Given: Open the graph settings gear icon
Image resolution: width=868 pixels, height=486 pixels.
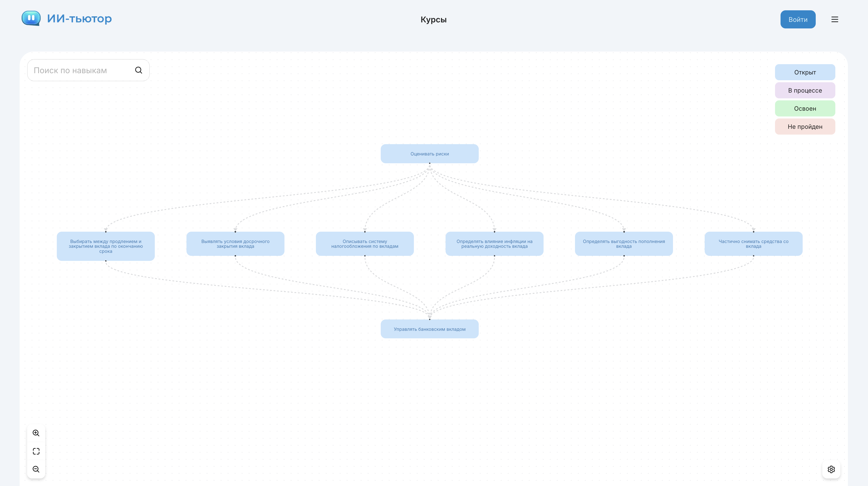Looking at the screenshot, I should pyautogui.click(x=831, y=469).
